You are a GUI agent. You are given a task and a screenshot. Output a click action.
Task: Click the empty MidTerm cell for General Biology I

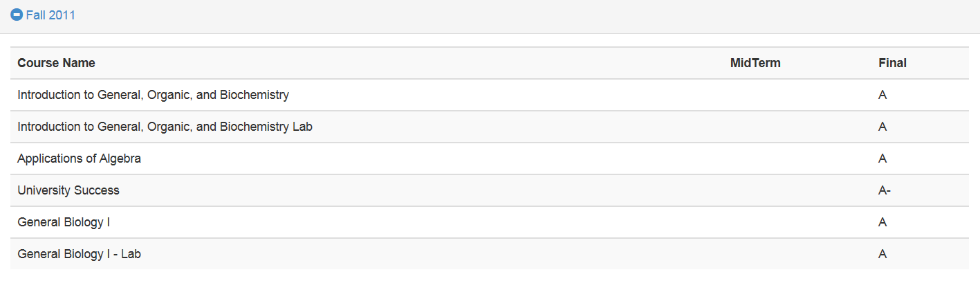tap(797, 222)
